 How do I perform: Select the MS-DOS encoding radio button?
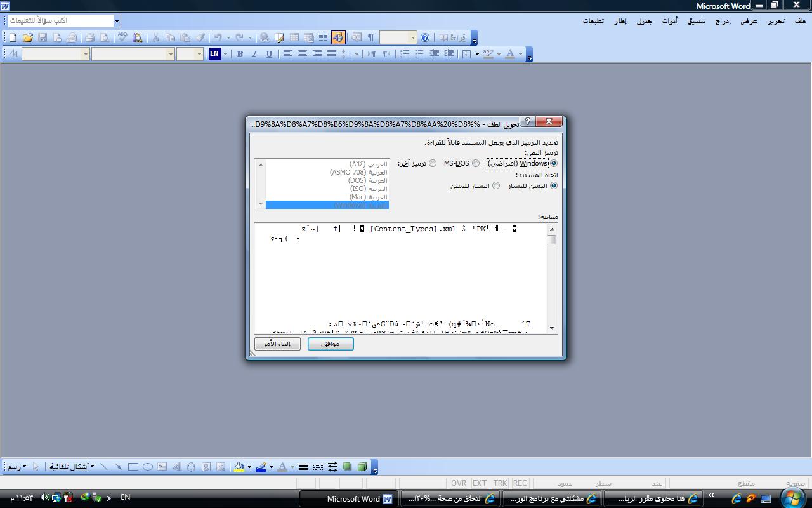476,164
